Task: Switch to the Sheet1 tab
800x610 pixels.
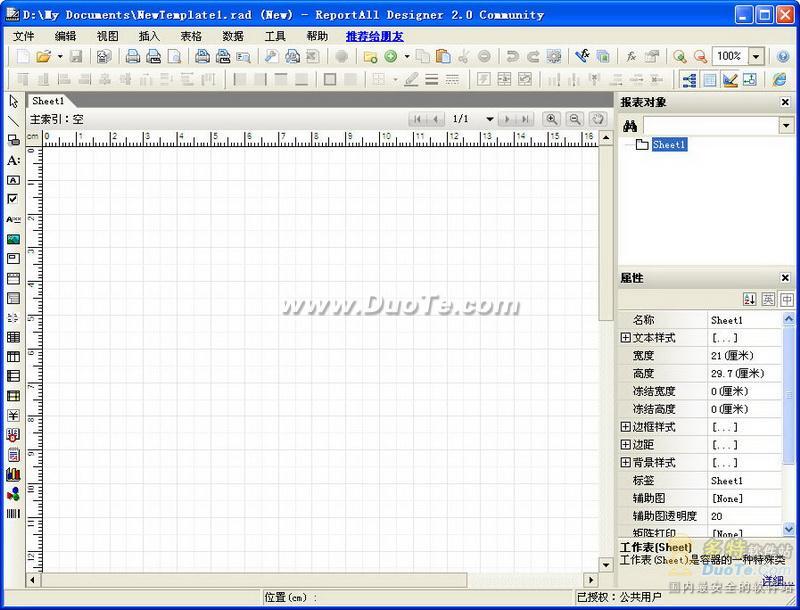Action: pyautogui.click(x=48, y=101)
